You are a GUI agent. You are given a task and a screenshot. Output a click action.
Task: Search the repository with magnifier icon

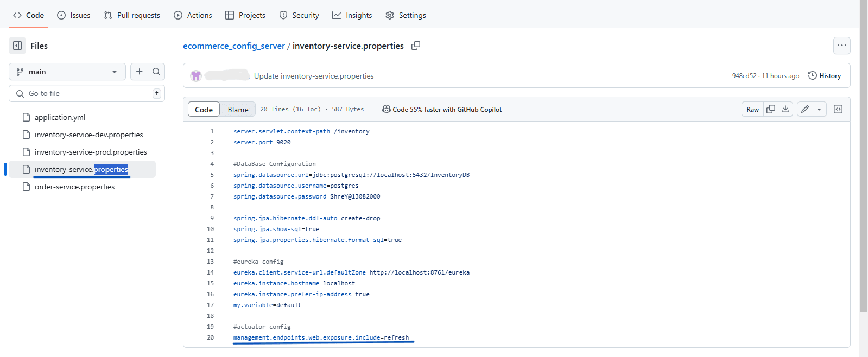pyautogui.click(x=156, y=72)
